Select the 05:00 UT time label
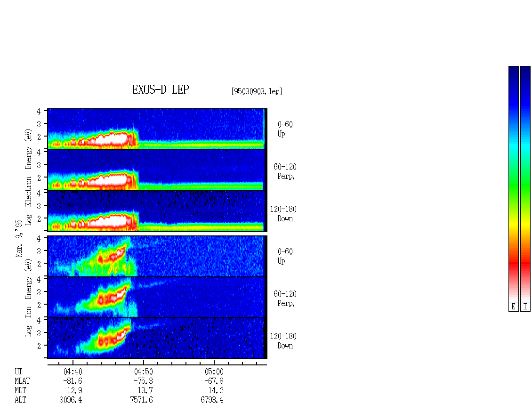532x412 pixels. tap(214, 372)
